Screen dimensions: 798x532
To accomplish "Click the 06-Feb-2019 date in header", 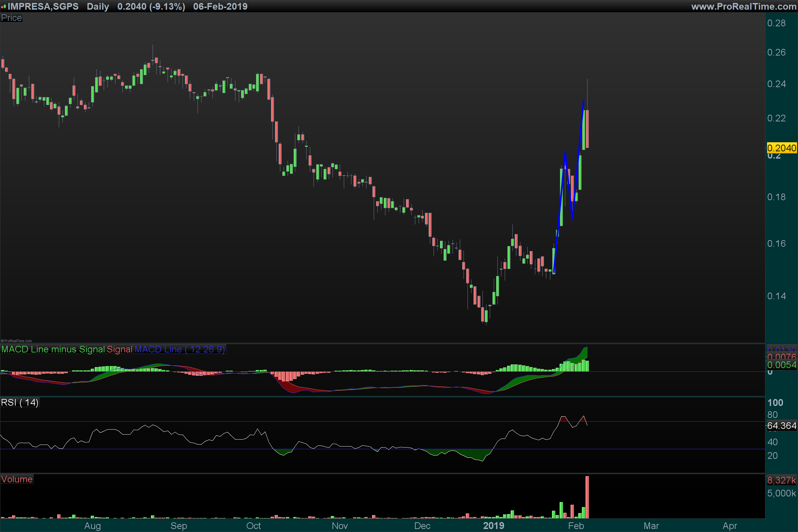I will [x=220, y=6].
